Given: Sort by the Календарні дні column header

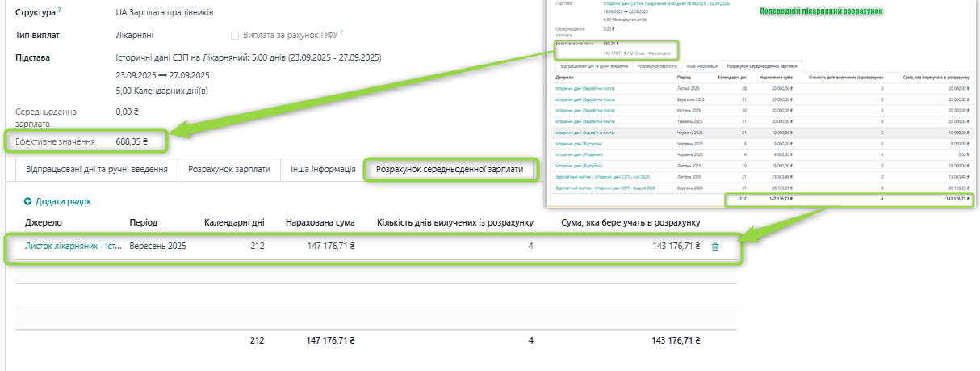Looking at the screenshot, I should 234,222.
